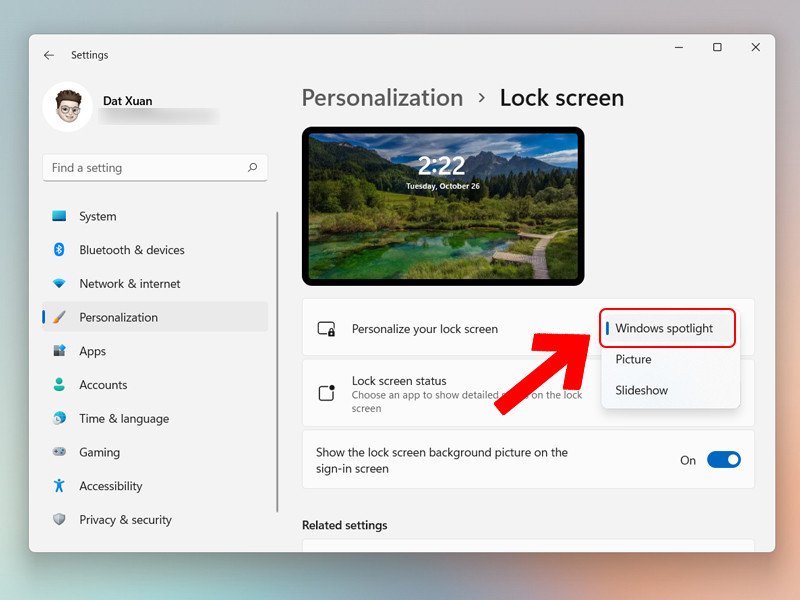
Task: Click the Find a setting search box
Action: point(155,167)
